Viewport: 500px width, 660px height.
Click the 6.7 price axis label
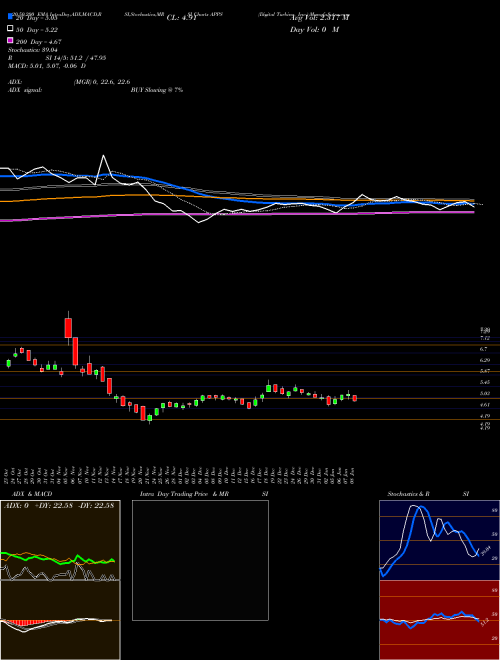tap(483, 349)
